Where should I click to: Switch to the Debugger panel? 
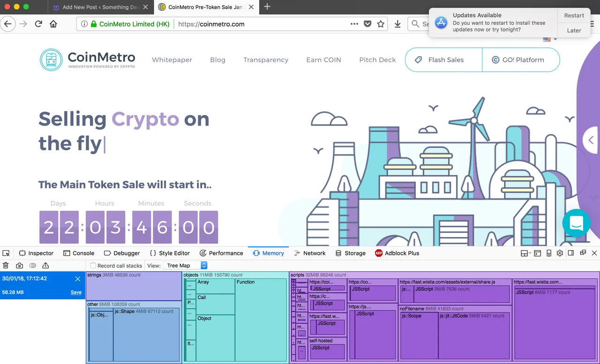point(122,253)
